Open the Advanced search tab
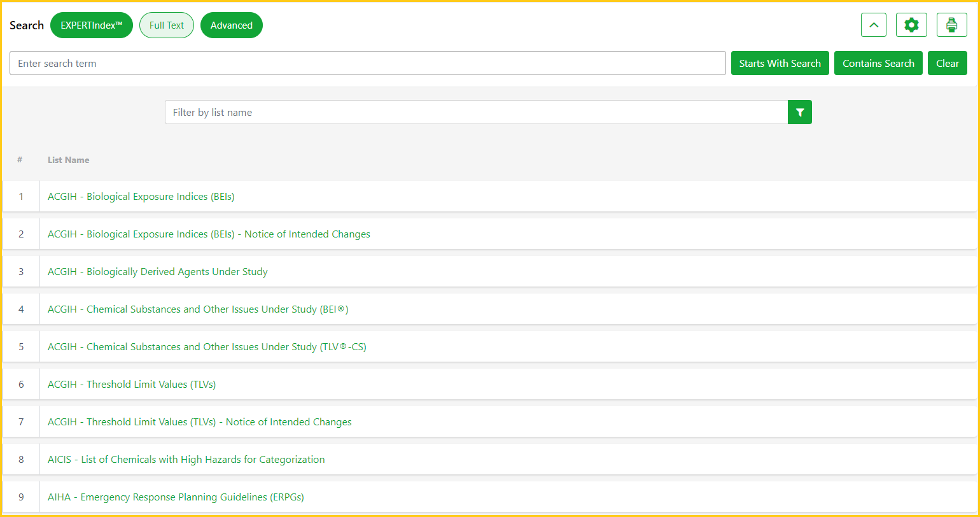The height and width of the screenshot is (517, 980). (231, 25)
